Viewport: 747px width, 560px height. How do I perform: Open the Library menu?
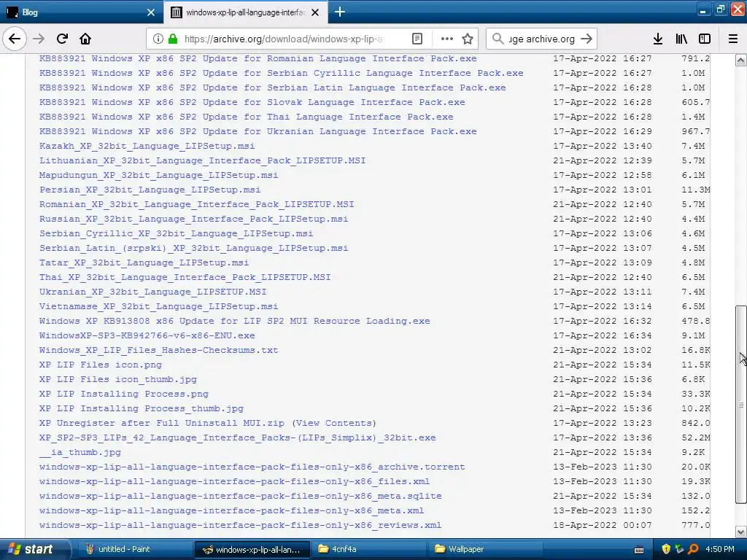[681, 39]
